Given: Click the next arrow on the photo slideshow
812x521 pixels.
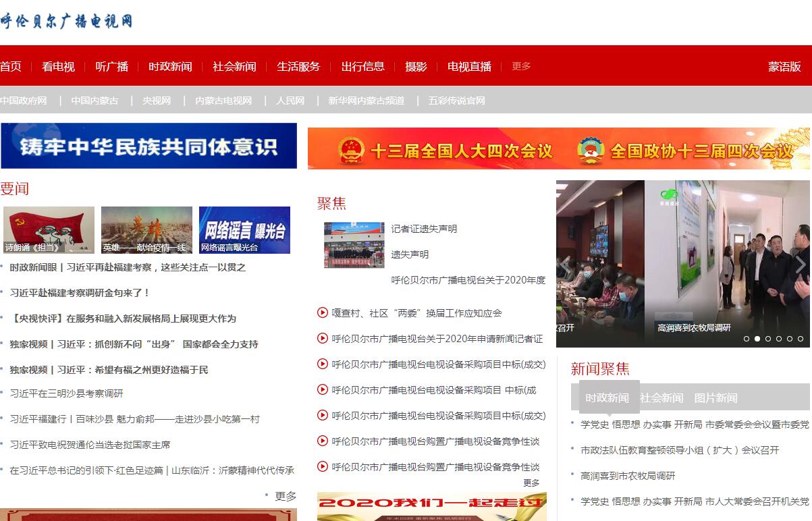Looking at the screenshot, I should click(800, 265).
